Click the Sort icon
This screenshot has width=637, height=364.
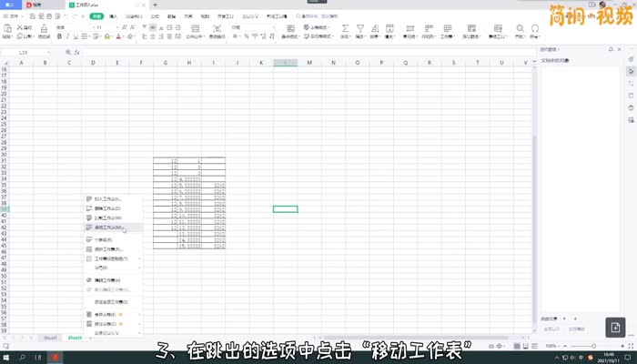pyautogui.click(x=375, y=28)
